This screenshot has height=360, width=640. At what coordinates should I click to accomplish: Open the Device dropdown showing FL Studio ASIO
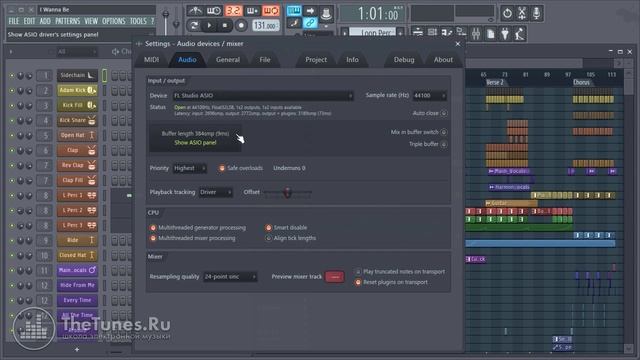263,96
